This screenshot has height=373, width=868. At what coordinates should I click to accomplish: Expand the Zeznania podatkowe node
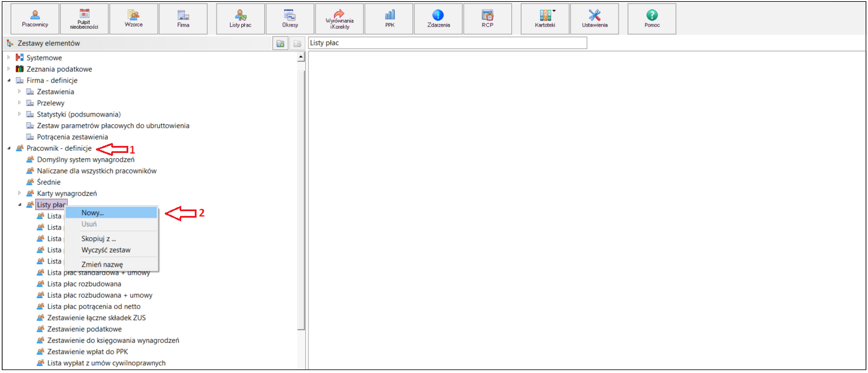(9, 69)
